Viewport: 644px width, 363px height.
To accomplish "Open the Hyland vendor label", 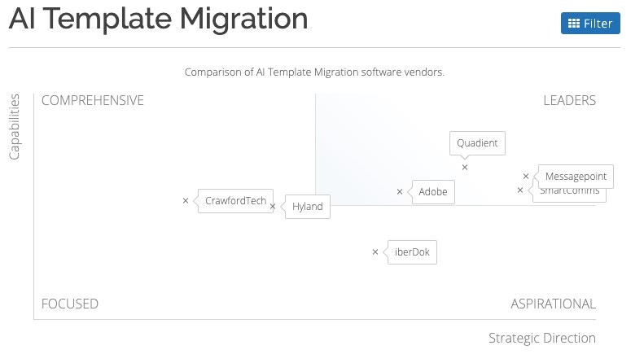I will point(307,207).
